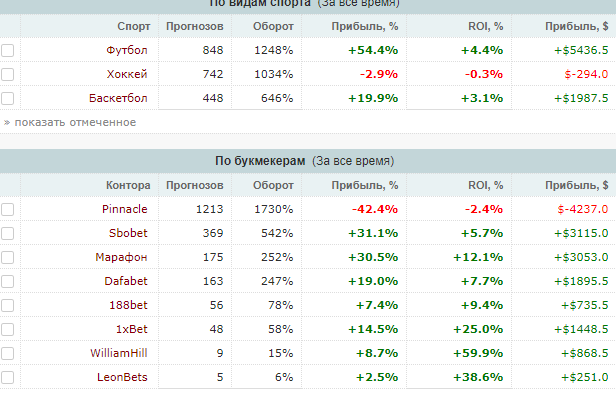Open the Хоккей sport link

pos(127,74)
